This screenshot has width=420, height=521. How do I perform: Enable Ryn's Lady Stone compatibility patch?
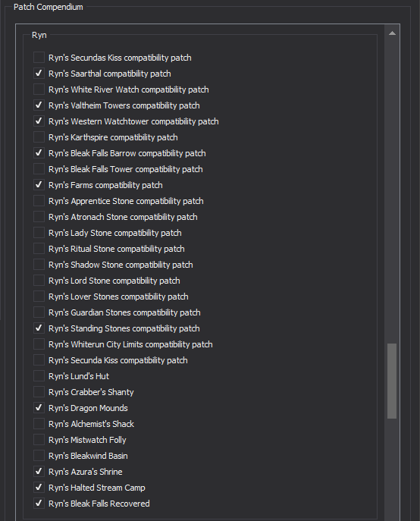(39, 233)
